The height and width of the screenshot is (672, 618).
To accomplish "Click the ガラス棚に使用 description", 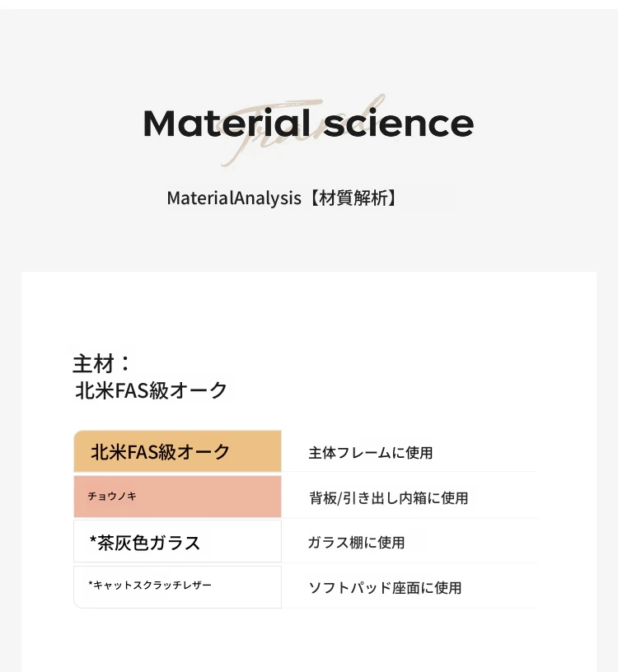I will 356,543.
